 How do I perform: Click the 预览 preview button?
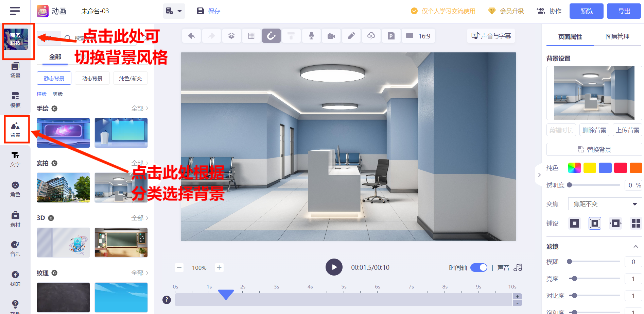pyautogui.click(x=587, y=11)
